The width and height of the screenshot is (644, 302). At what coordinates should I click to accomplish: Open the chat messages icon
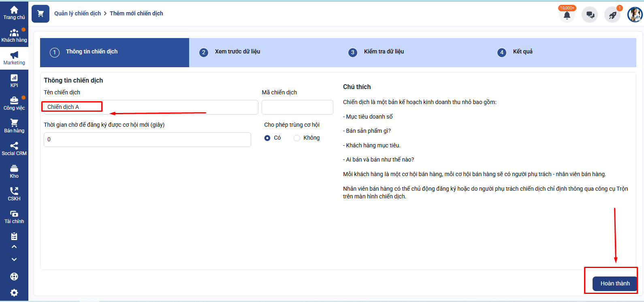[590, 15]
